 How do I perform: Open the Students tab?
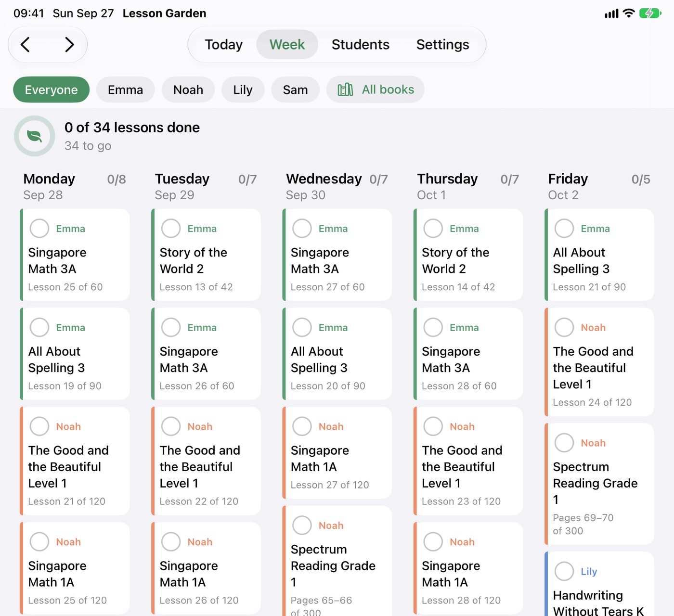click(x=361, y=44)
